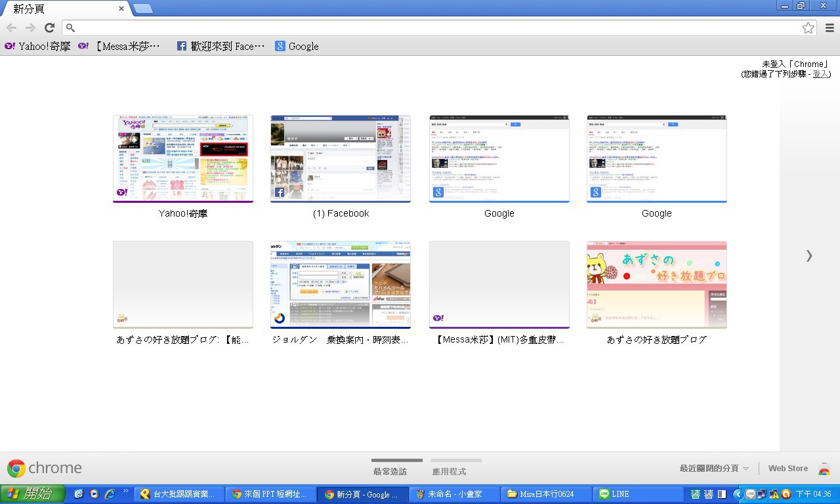Click in the address bar

[x=433, y=28]
